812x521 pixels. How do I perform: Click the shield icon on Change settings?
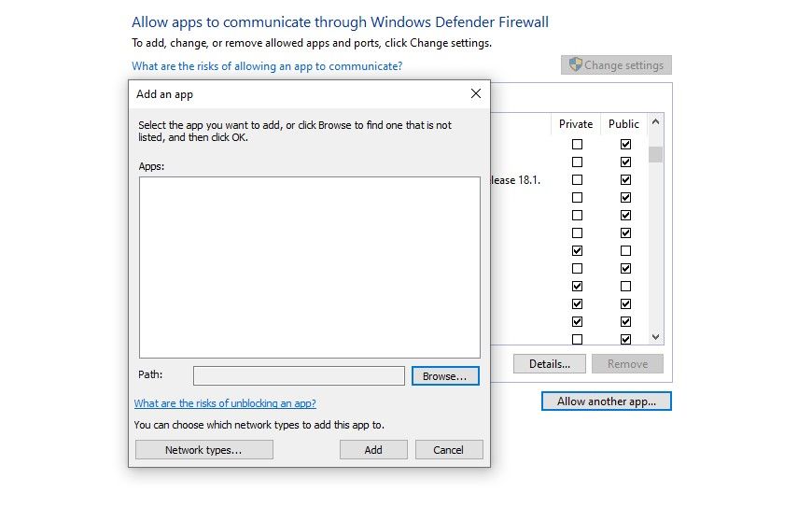576,65
